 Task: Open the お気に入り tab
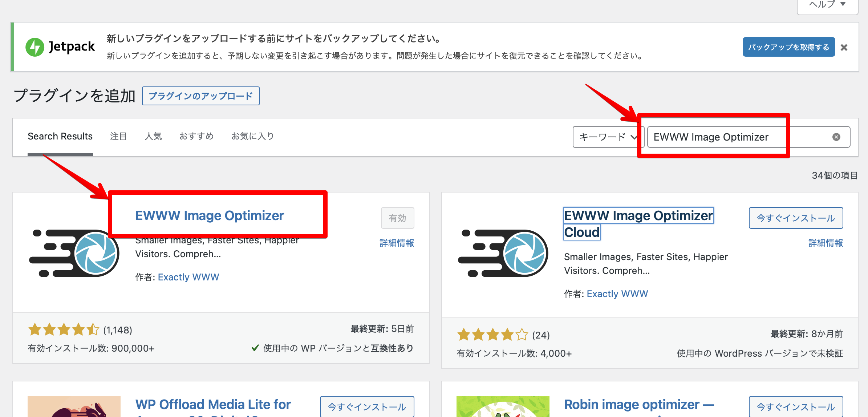(x=253, y=136)
